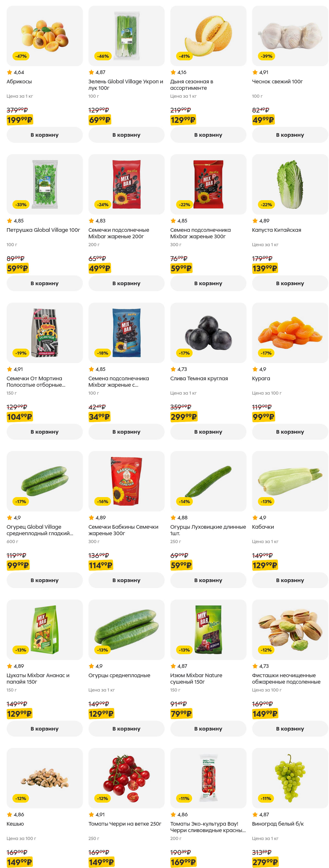
Task: Click the 199.99 ₽ price of Абрикосы
Action: (x=20, y=120)
